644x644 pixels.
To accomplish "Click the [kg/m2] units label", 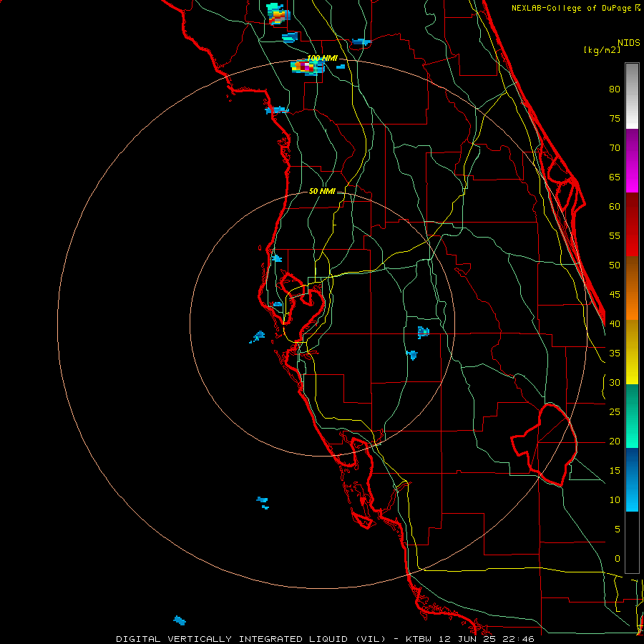I will click(602, 50).
